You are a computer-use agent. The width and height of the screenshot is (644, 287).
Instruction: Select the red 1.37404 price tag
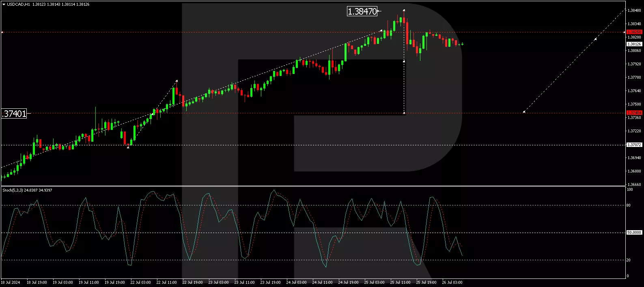pyautogui.click(x=634, y=113)
